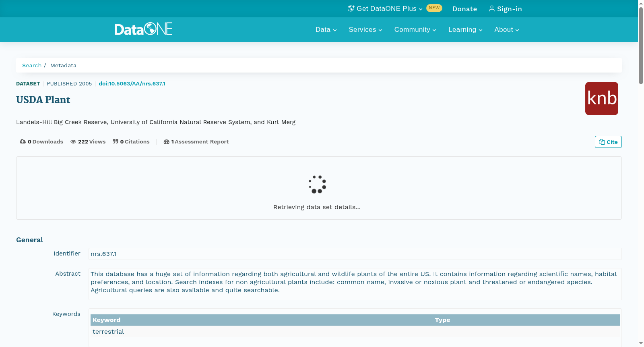
Task: Click the PUBLISHED 2005 label
Action: (69, 84)
